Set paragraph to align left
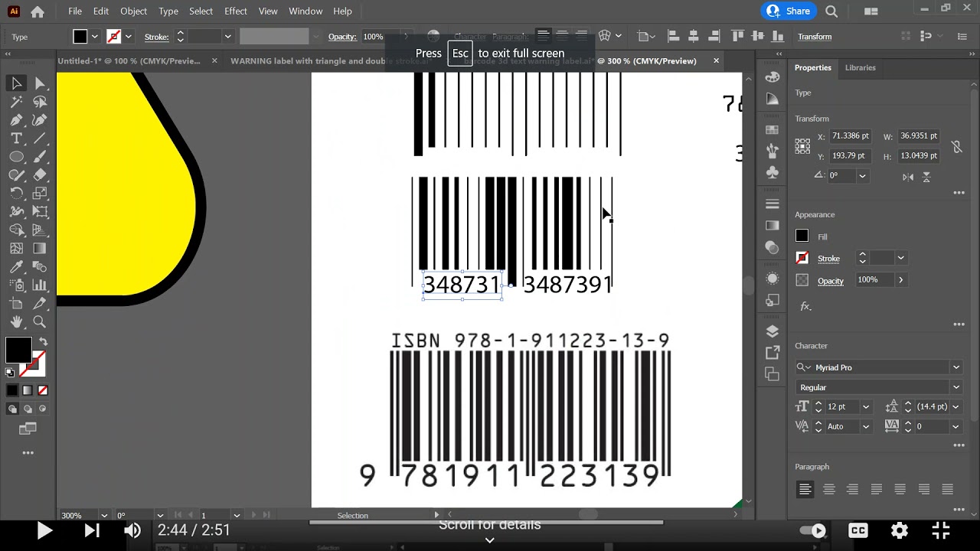This screenshot has width=980, height=551. tap(805, 489)
